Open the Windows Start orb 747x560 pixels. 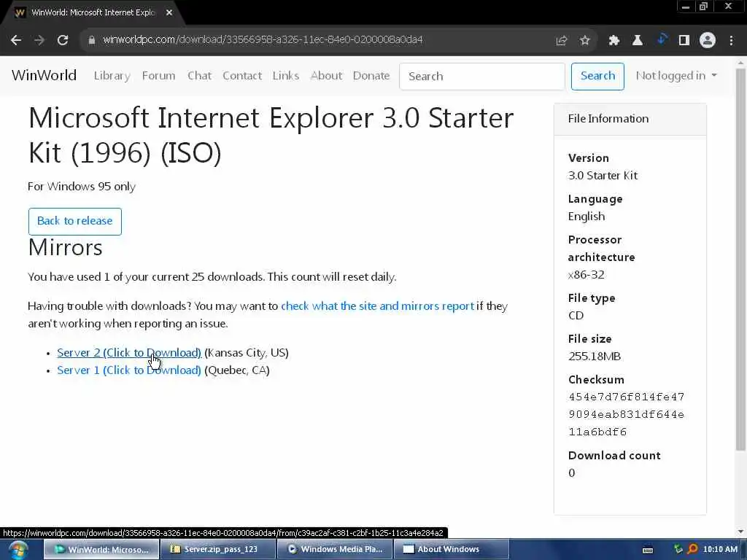(18, 550)
